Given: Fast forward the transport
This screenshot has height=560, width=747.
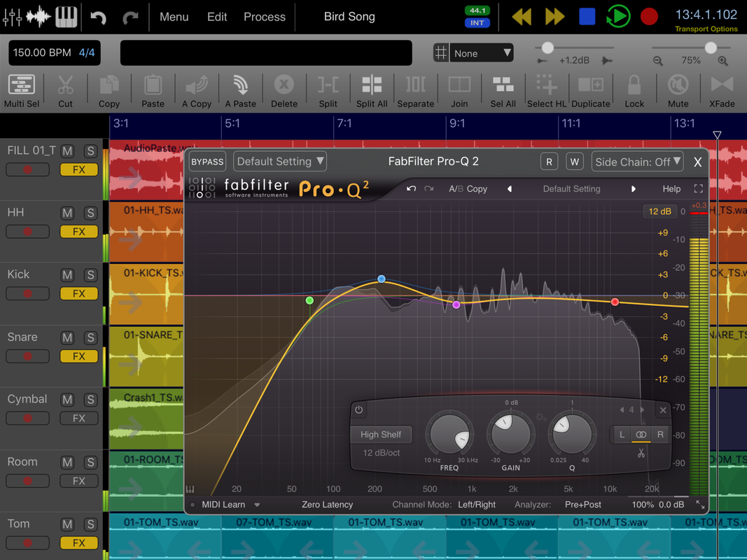Looking at the screenshot, I should [x=554, y=17].
